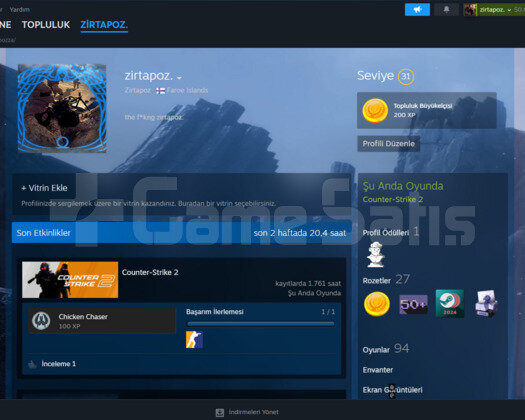Open the Topluluk Büyükelçisi featured badge
This screenshot has height=420, width=525.
click(427, 110)
